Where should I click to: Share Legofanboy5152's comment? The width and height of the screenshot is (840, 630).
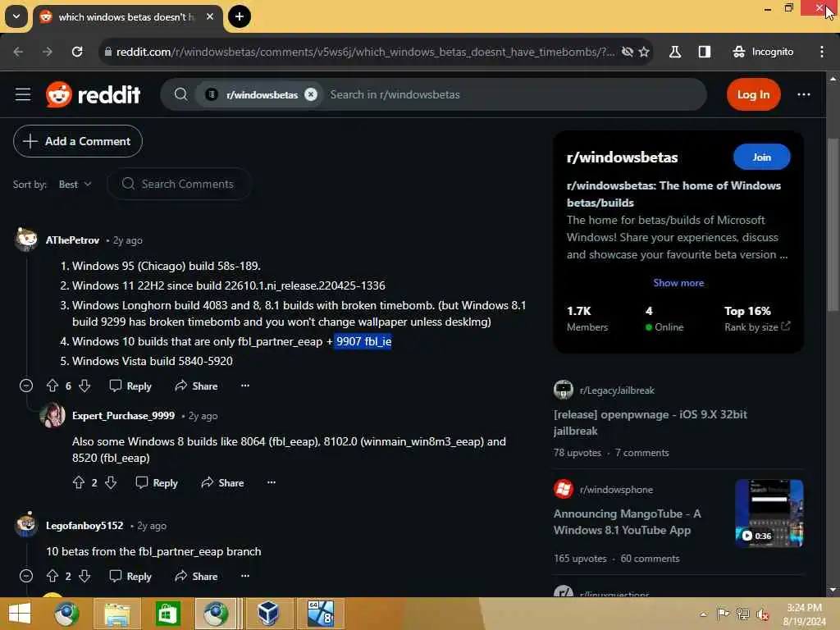click(x=196, y=577)
